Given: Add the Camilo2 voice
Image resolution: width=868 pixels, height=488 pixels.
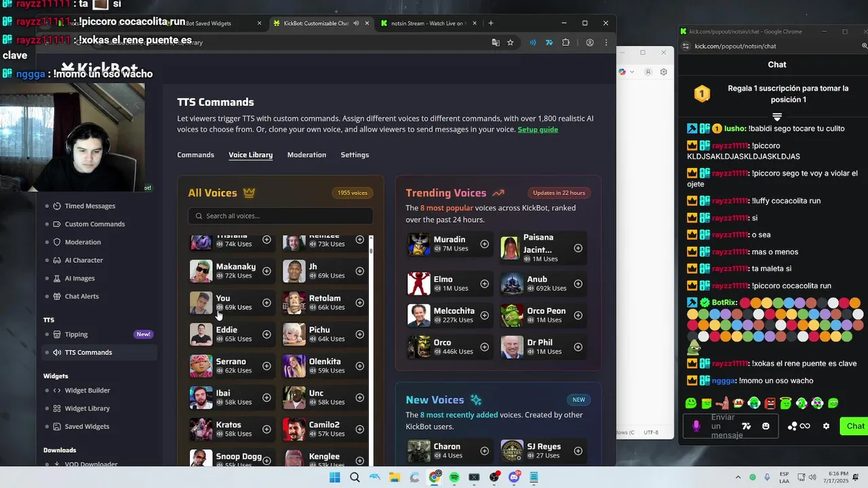Looking at the screenshot, I should pyautogui.click(x=359, y=429).
